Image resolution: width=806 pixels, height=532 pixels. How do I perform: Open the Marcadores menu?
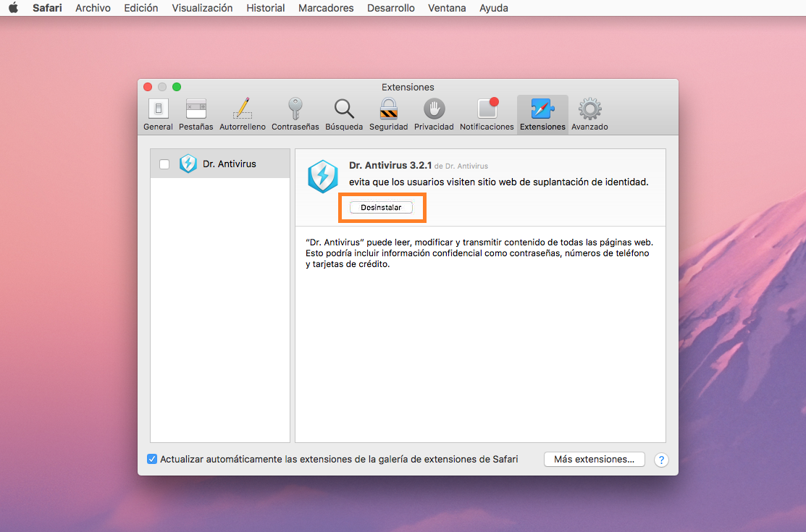pyautogui.click(x=326, y=8)
